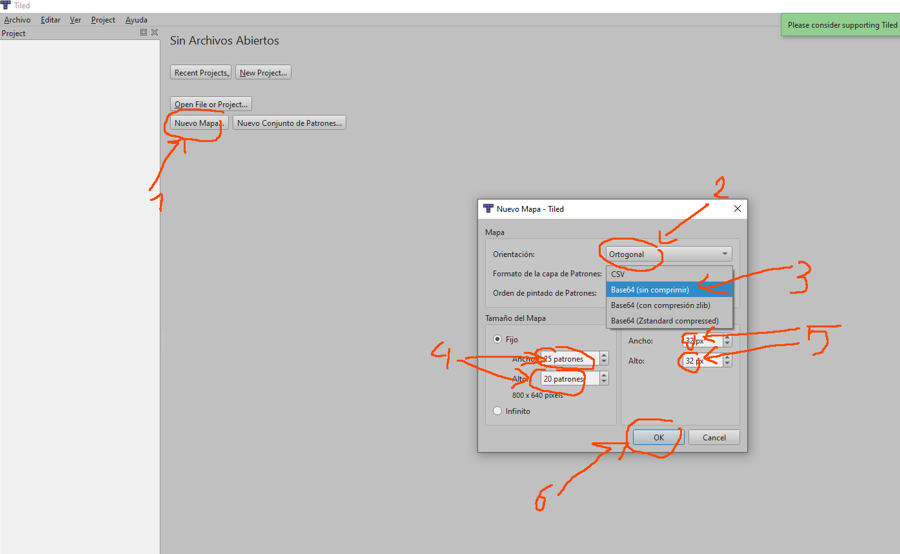Open the Ayuda menu
The image size is (900, 554).
point(136,20)
